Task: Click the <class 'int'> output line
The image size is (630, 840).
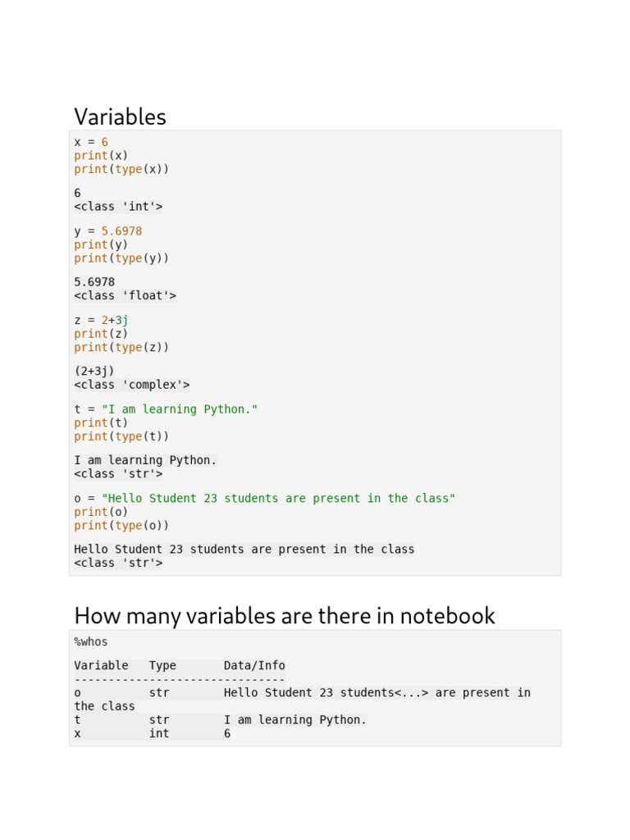Action: pyautogui.click(x=118, y=207)
